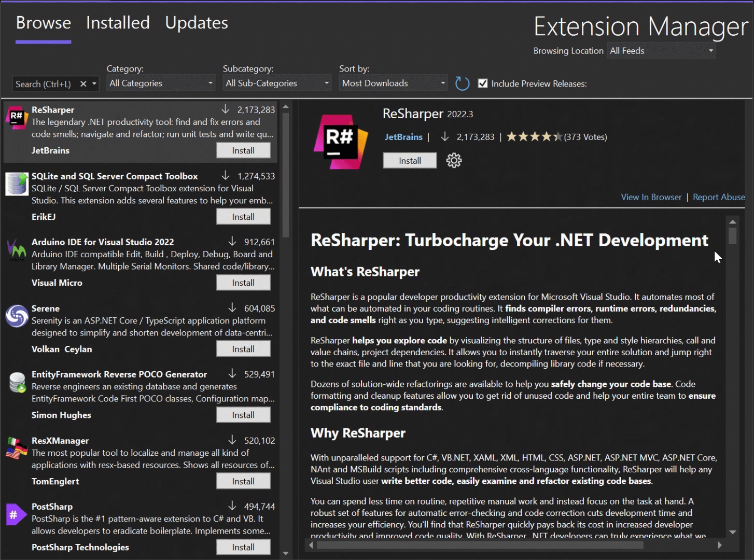Select the ResXManager title in the list
The height and width of the screenshot is (560, 754).
pyautogui.click(x=60, y=441)
